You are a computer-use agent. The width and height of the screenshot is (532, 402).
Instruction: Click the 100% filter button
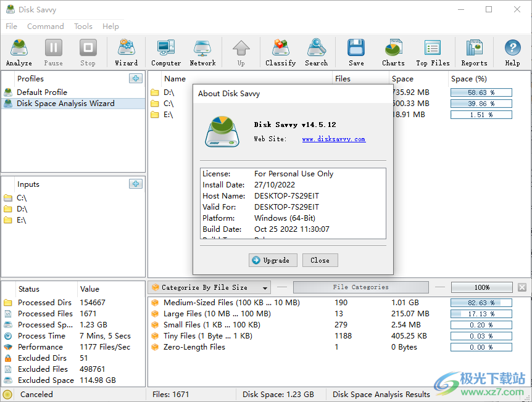point(481,287)
